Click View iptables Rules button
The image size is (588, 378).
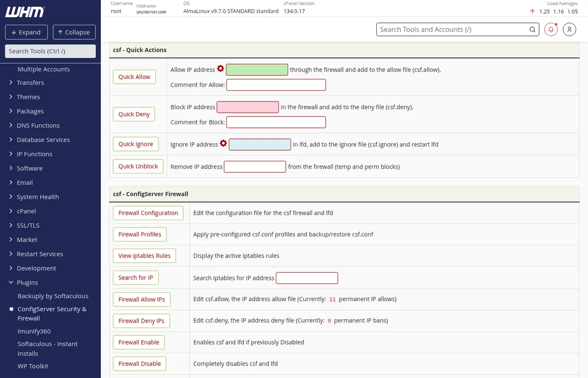click(x=144, y=255)
